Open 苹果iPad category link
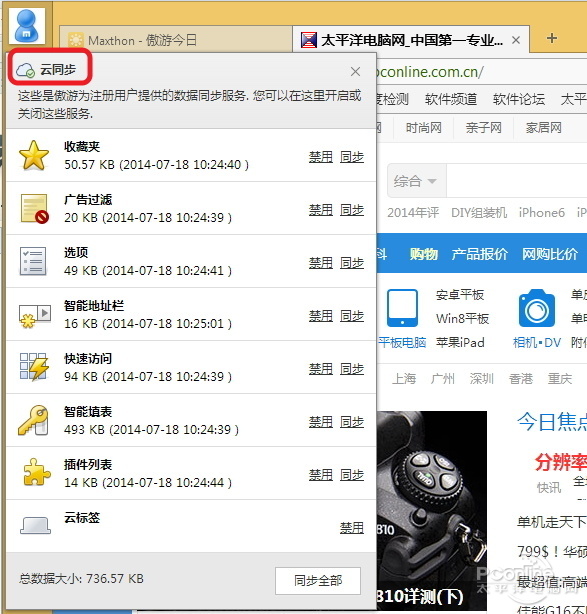 pos(460,343)
